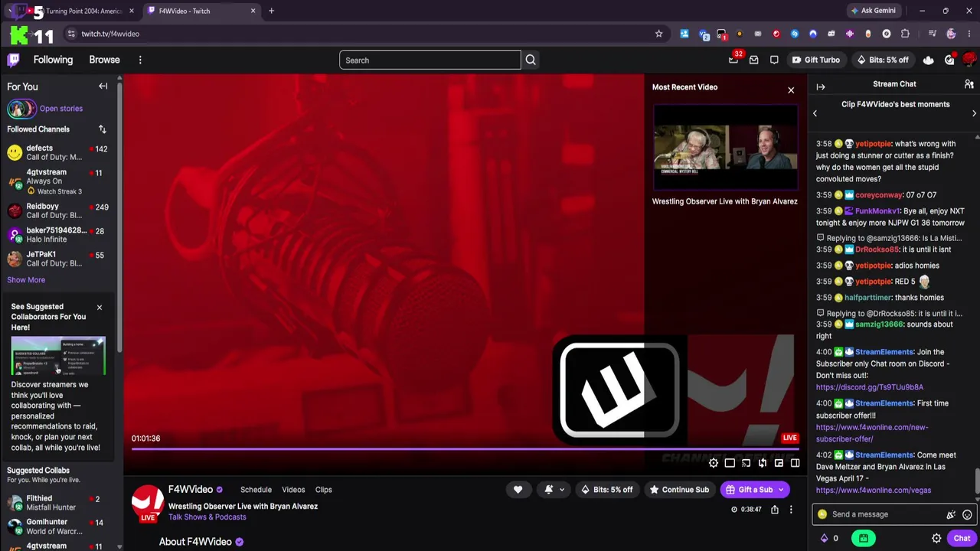Open Gomlhunter suggested collab channel

57,527
